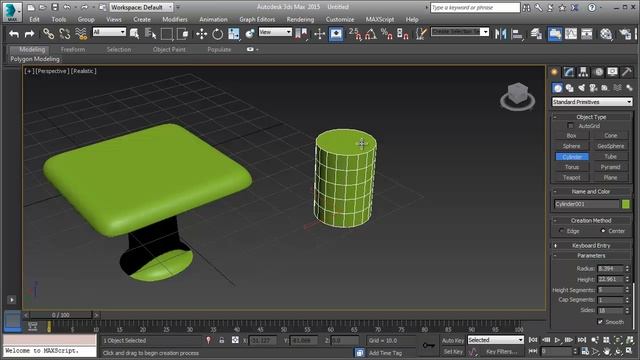This screenshot has height=360, width=640.
Task: Toggle the Smooth checkbox
Action: [x=600, y=322]
